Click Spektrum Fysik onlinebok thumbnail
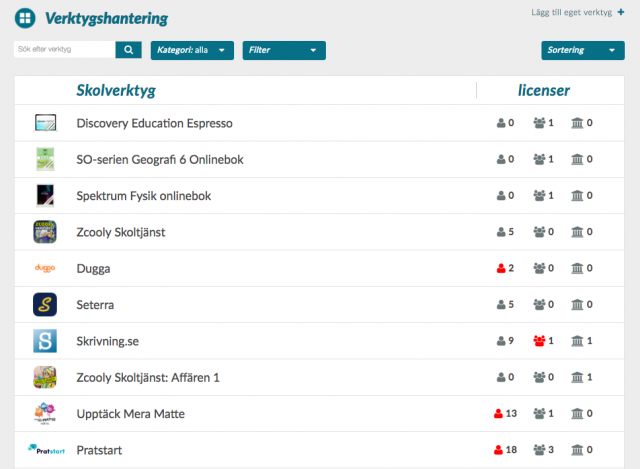Image resolution: width=640 pixels, height=469 pixels. (45, 196)
